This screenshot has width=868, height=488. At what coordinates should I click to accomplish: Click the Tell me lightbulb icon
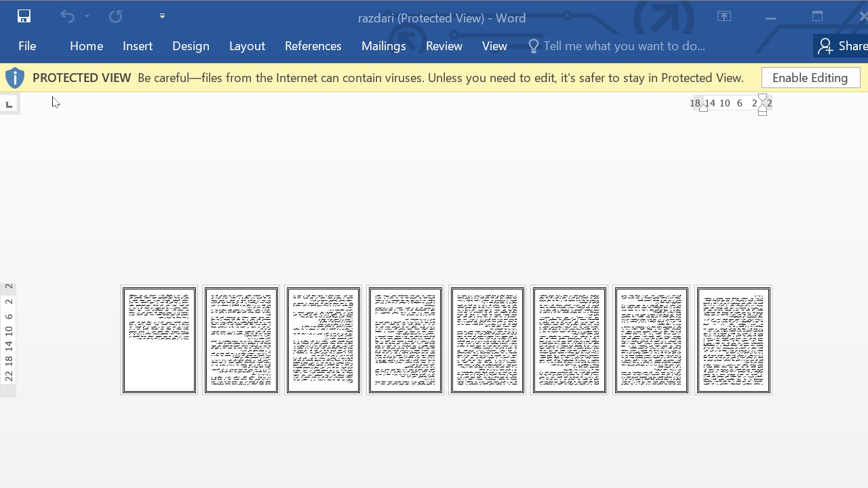(534, 46)
